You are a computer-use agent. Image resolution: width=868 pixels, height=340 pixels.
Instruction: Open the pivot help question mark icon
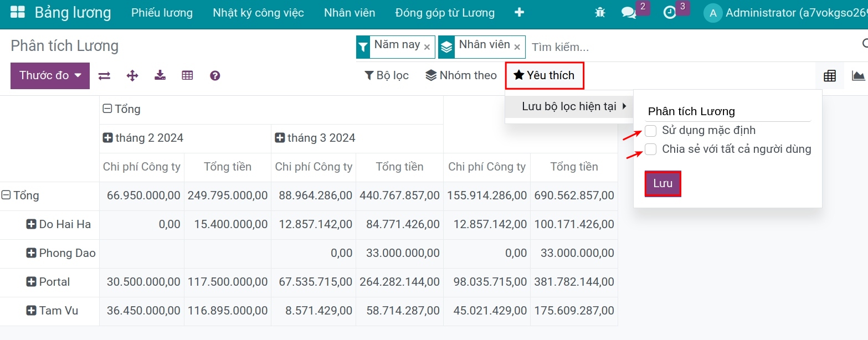[x=214, y=75]
